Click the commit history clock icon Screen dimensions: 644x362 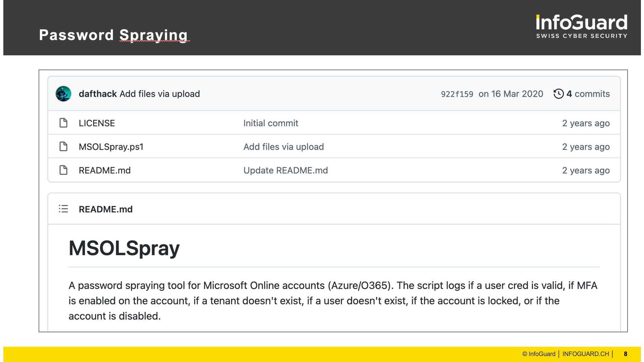tap(558, 94)
